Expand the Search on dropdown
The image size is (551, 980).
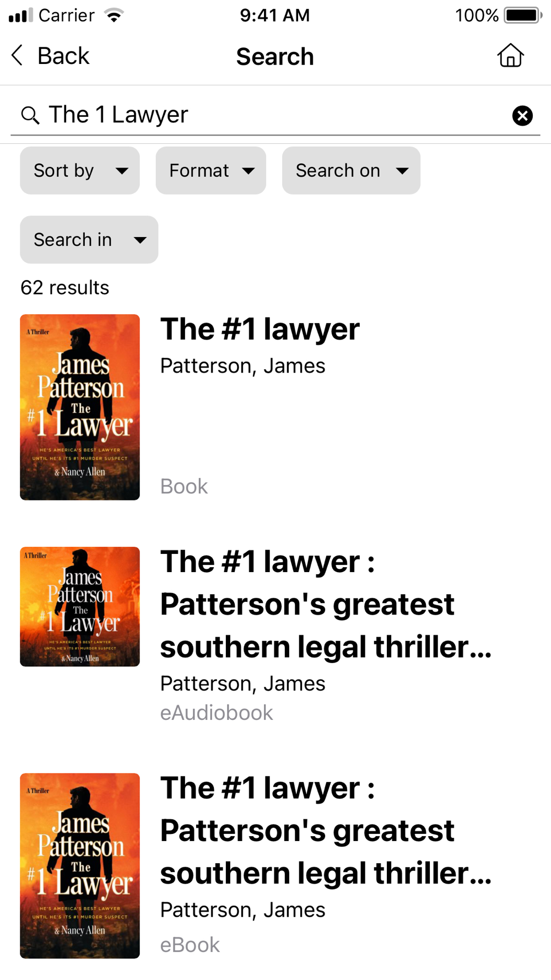351,170
